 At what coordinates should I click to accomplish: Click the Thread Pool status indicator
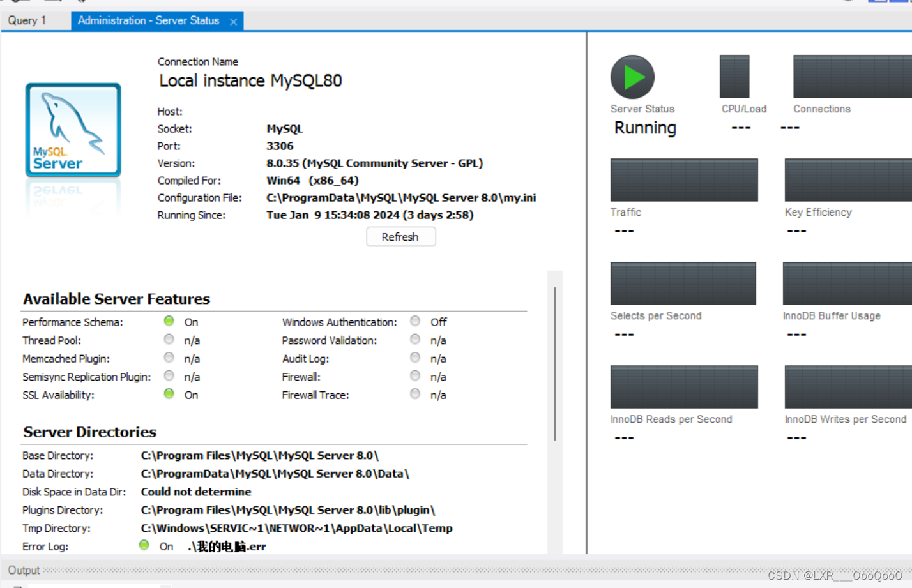169,340
